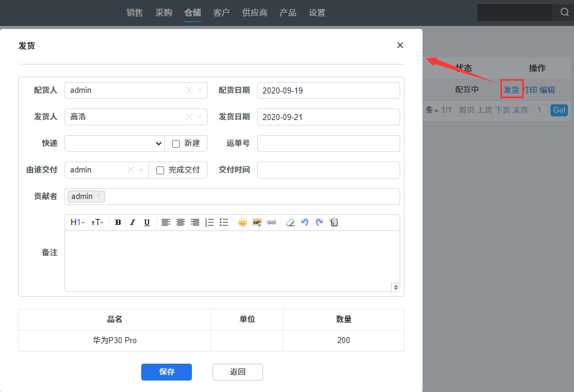Click the insert image icon

click(x=257, y=223)
